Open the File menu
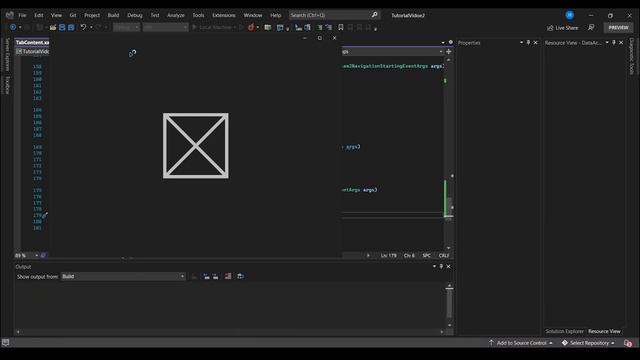Image resolution: width=640 pixels, height=360 pixels. click(x=22, y=15)
